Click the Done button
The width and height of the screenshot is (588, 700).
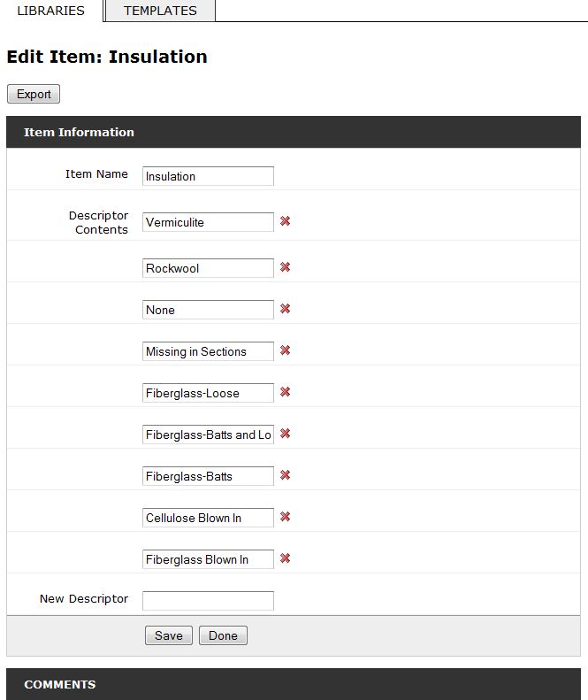point(223,635)
